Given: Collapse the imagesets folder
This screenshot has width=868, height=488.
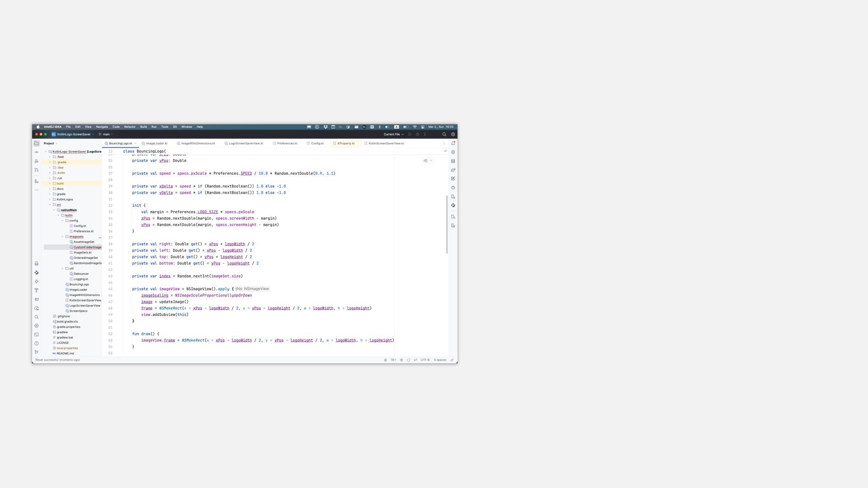Looking at the screenshot, I should pyautogui.click(x=63, y=237).
